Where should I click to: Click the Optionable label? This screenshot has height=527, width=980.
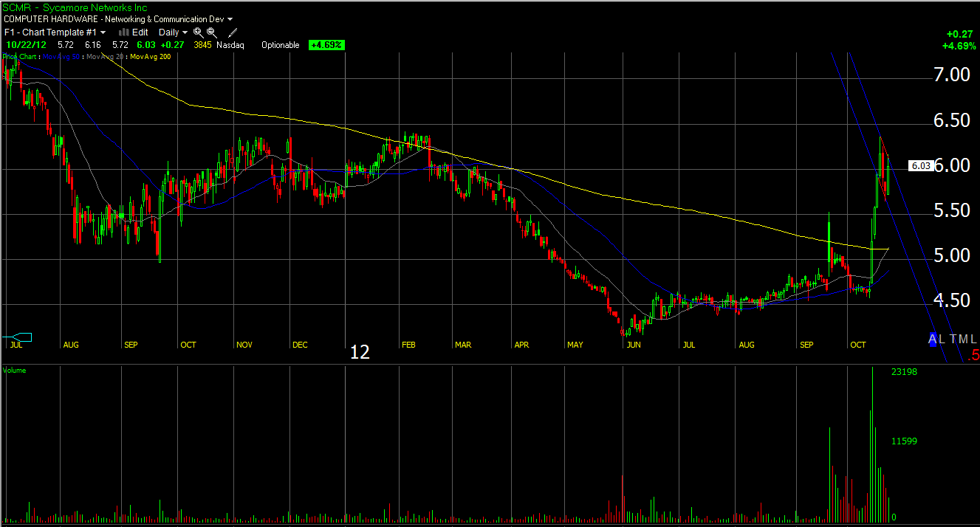click(x=281, y=45)
